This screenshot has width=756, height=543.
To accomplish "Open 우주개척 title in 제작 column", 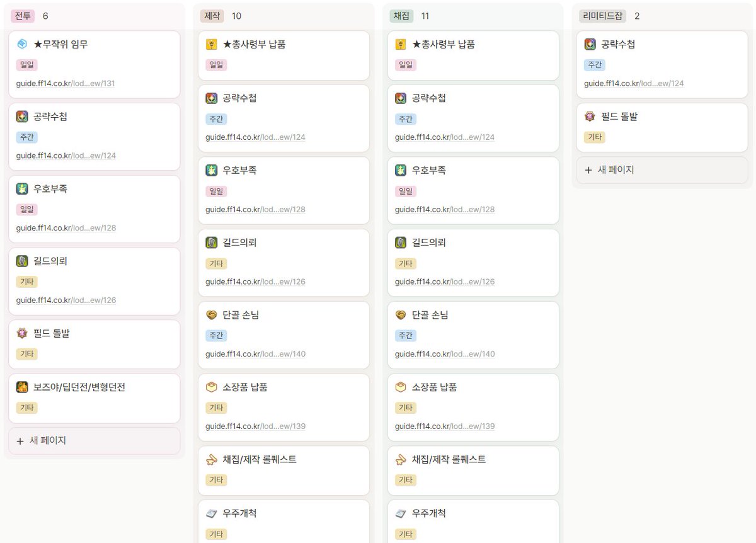I will pyautogui.click(x=239, y=513).
